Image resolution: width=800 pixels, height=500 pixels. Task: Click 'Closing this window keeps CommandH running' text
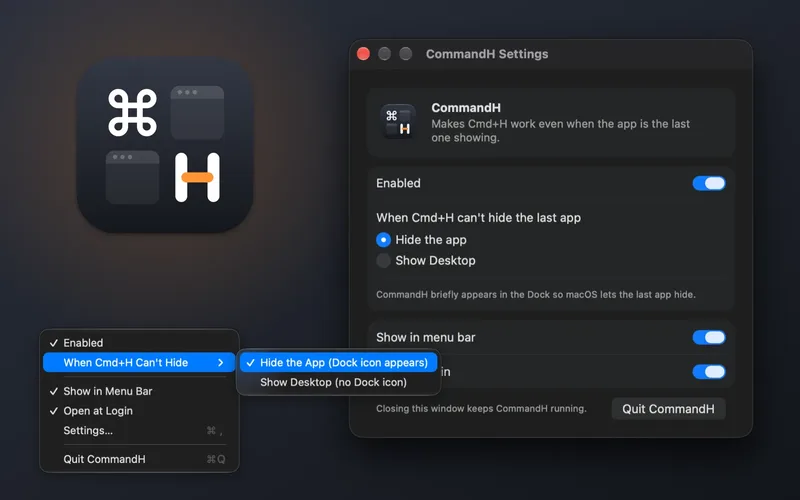click(x=481, y=409)
